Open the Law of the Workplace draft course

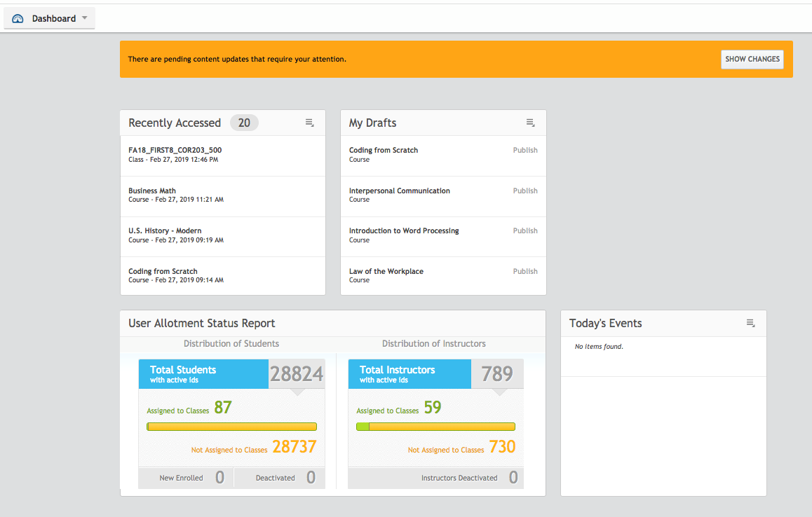[x=386, y=271]
